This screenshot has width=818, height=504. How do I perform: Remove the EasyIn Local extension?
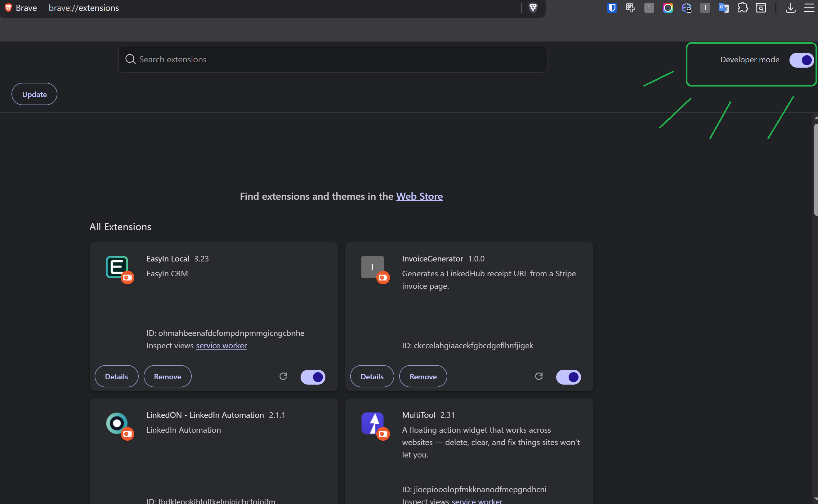click(167, 376)
